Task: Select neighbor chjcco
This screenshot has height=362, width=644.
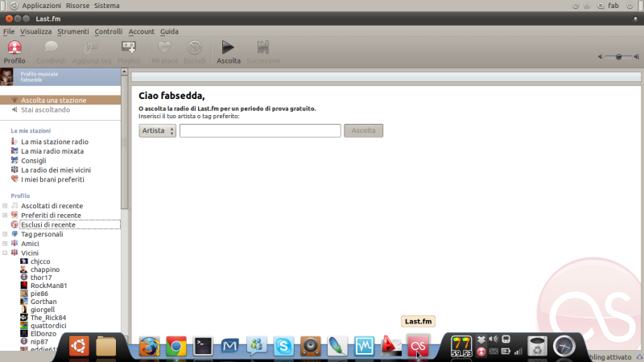Action: pyautogui.click(x=40, y=261)
